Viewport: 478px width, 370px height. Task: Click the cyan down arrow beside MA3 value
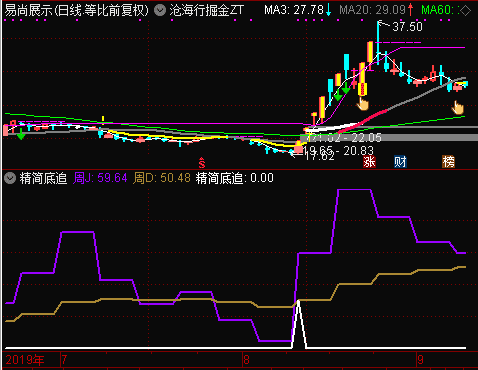(329, 10)
